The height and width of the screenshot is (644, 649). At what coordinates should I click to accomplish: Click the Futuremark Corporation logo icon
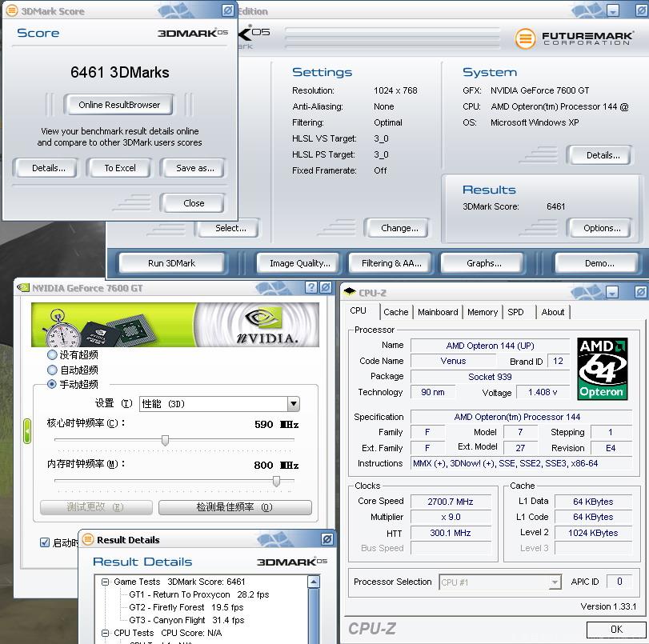pyautogui.click(x=525, y=39)
